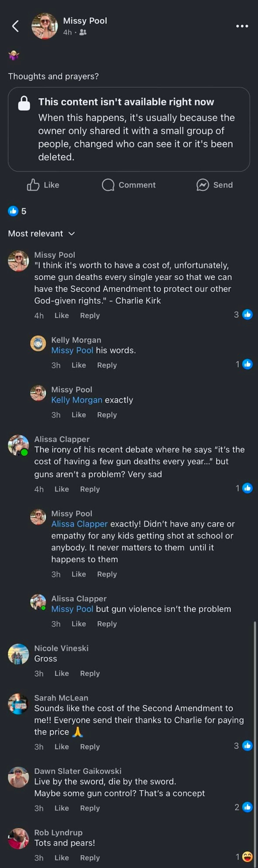Screen dimensions: 258x868
Task: Open Missy Pool's profile picture at top
Action: click(44, 26)
